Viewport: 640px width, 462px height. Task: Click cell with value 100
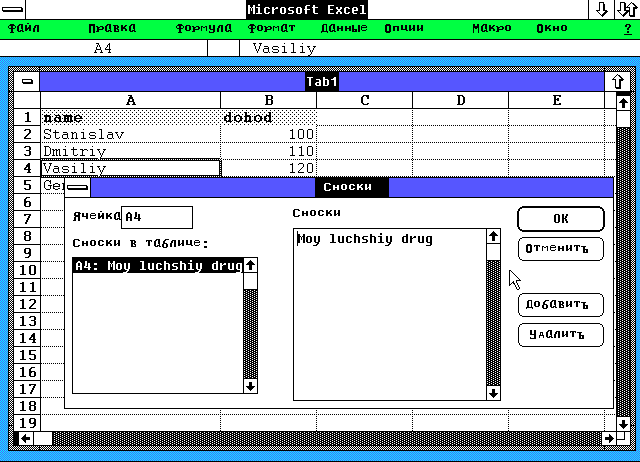pyautogui.click(x=269, y=134)
